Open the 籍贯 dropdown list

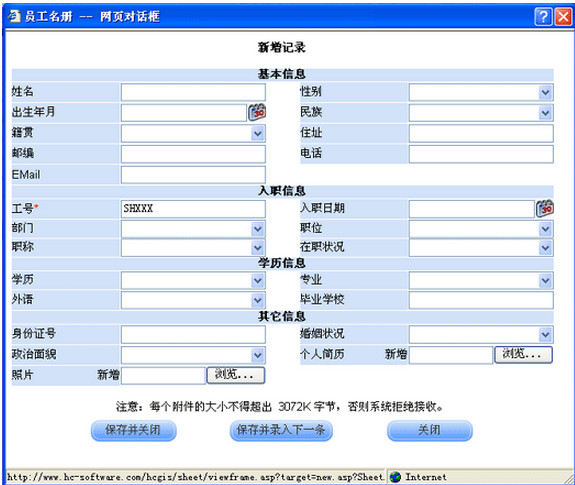258,133
